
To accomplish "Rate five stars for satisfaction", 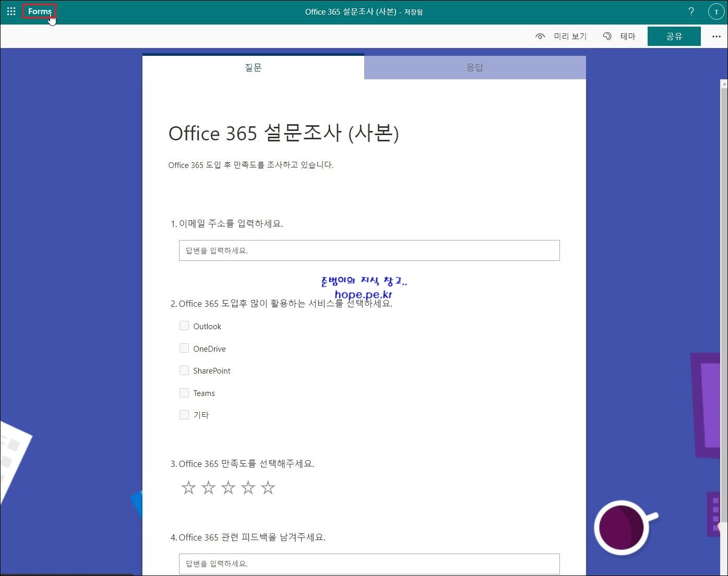I will pyautogui.click(x=268, y=488).
